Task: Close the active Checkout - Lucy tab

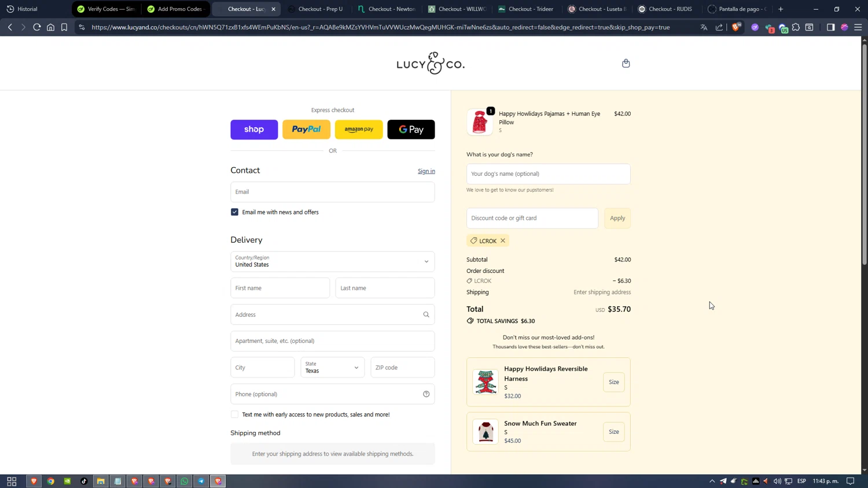Action: [x=274, y=9]
